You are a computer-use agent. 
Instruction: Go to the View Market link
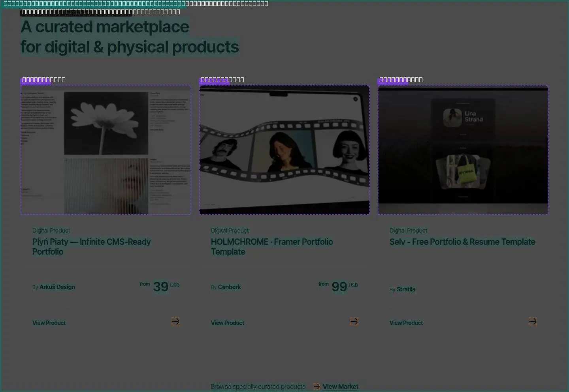tap(341, 386)
